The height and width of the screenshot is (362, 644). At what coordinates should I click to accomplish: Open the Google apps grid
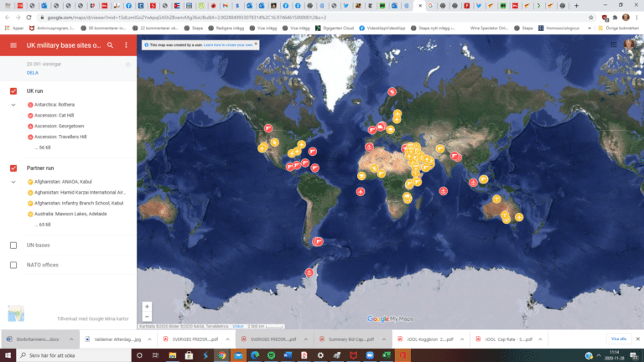[614, 44]
